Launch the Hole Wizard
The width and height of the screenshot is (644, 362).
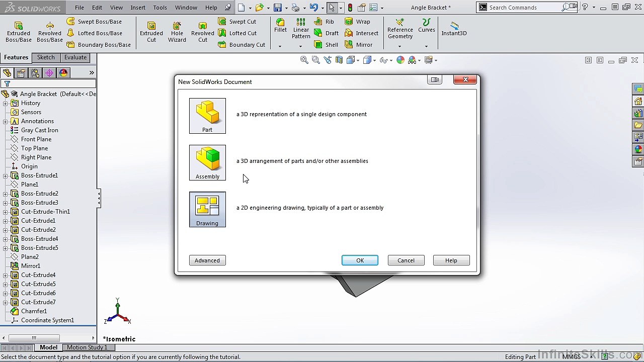pyautogui.click(x=177, y=32)
